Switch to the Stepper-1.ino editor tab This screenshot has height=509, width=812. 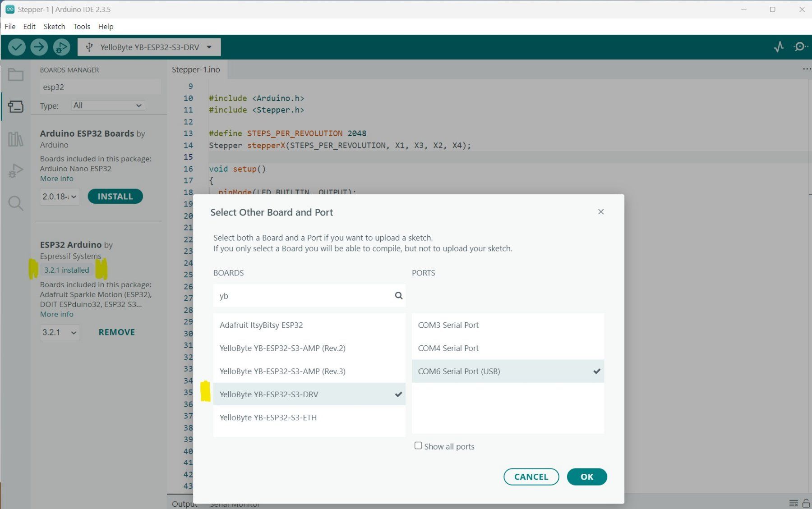196,69
